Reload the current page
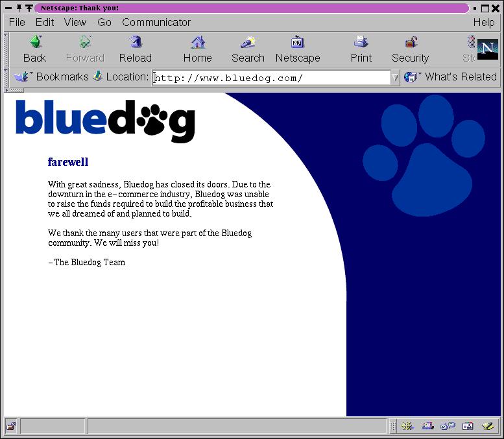Image resolution: width=504 pixels, height=439 pixels. coord(136,49)
